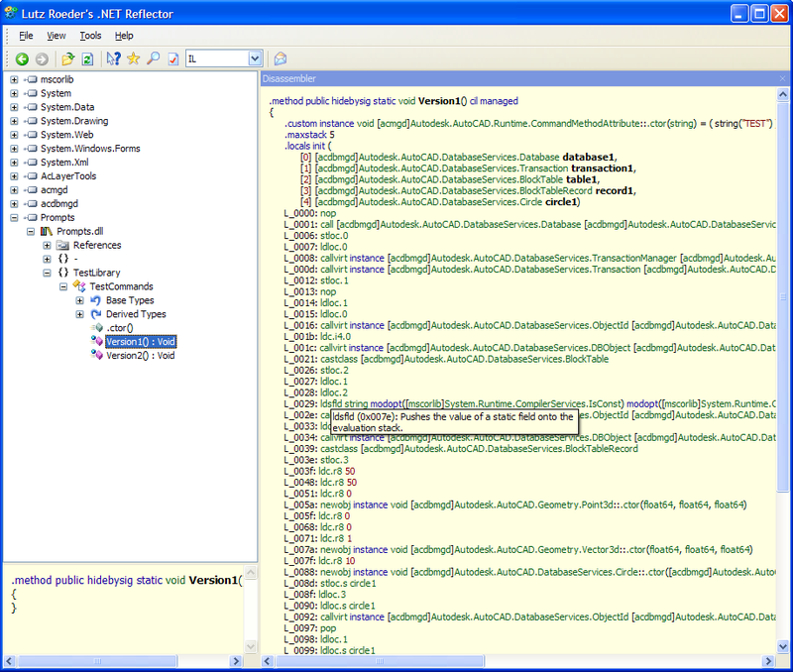Expand the References node
The image size is (793, 672).
[47, 245]
